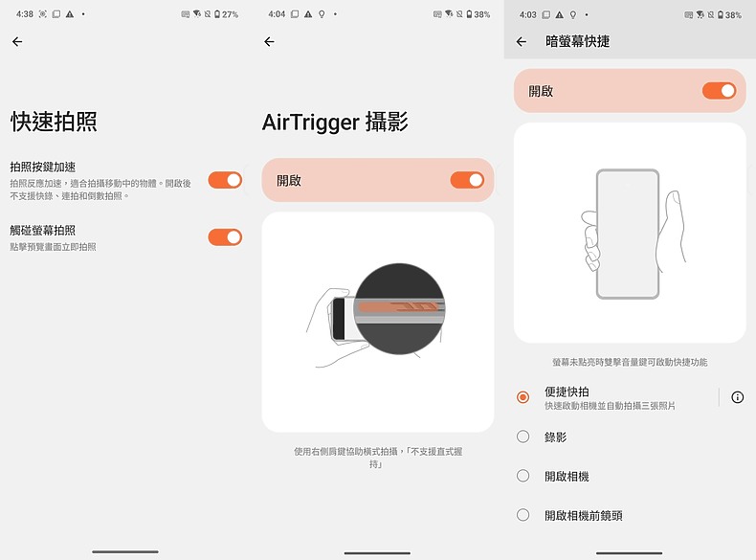The image size is (756, 560).
Task: Select the 開啟相機前鏡頭 radio option
Action: coord(523,515)
